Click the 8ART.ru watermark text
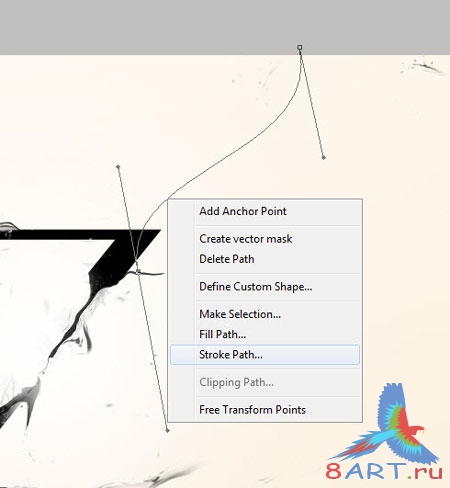Screen dimensions: 450x488 (x=384, y=471)
